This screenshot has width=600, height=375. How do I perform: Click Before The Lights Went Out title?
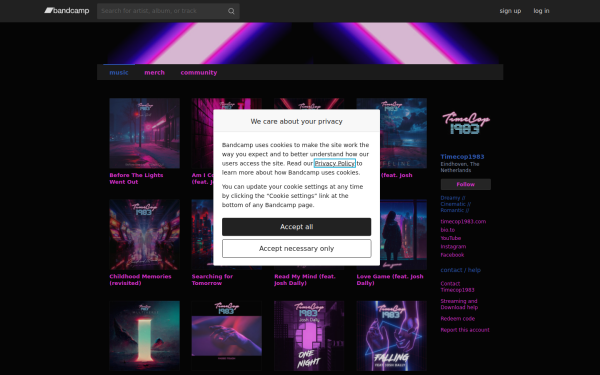click(136, 178)
